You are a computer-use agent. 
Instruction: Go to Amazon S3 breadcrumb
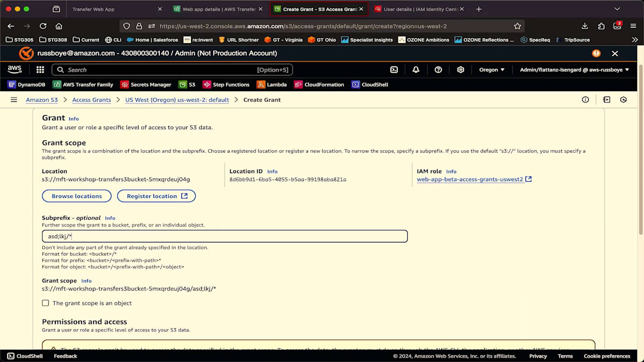point(42,100)
